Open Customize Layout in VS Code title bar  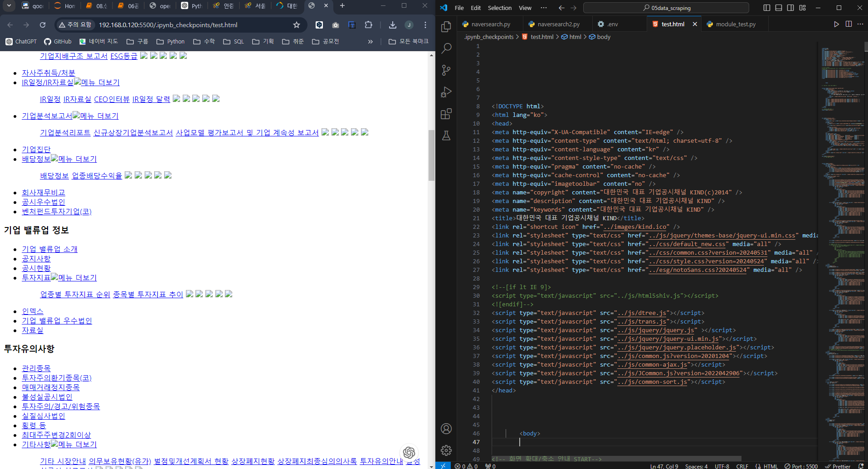[803, 8]
